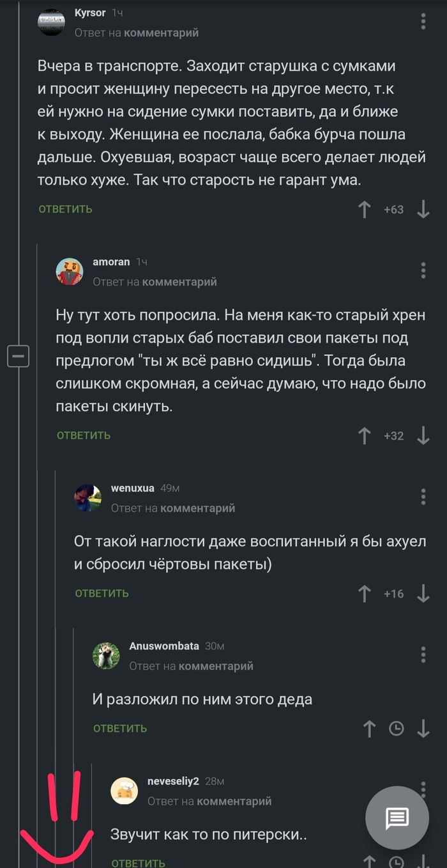Upvote wenuxua's comment
Screen dimensions: 447x868
[x=364, y=593]
